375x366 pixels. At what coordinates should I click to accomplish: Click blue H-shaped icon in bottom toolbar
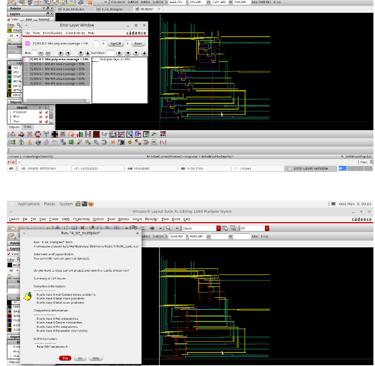88,134
